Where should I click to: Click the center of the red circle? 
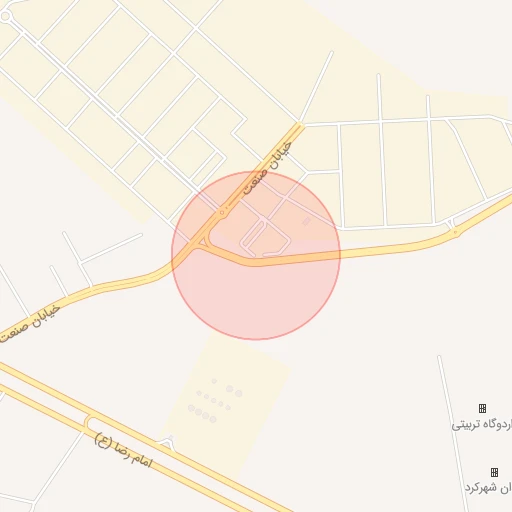(x=256, y=255)
